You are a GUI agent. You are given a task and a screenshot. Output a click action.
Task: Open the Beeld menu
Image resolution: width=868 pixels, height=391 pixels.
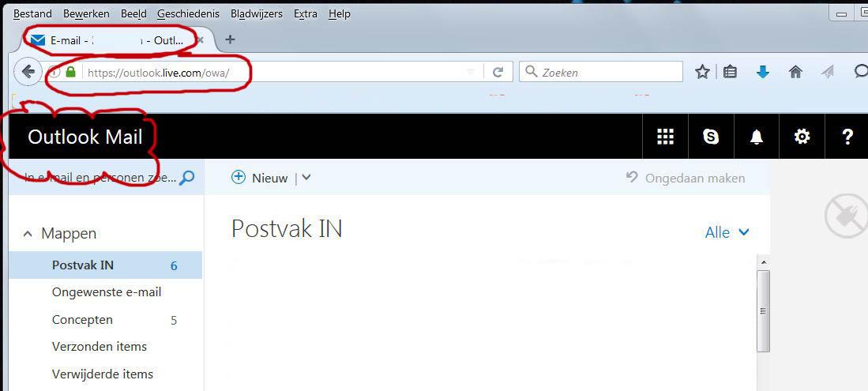[x=133, y=14]
